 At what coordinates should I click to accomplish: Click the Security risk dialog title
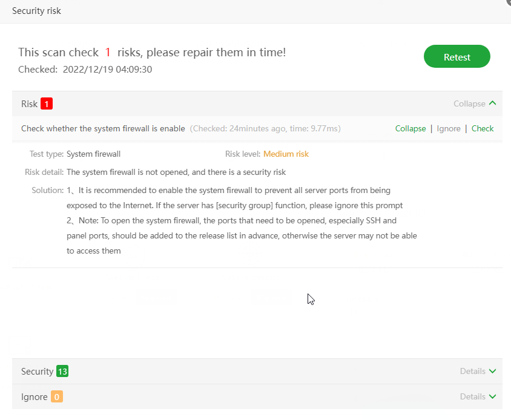[x=36, y=11]
